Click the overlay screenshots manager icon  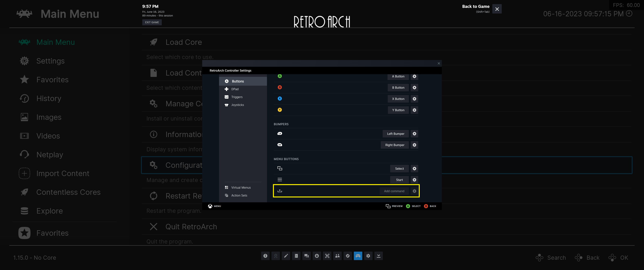coord(327,256)
